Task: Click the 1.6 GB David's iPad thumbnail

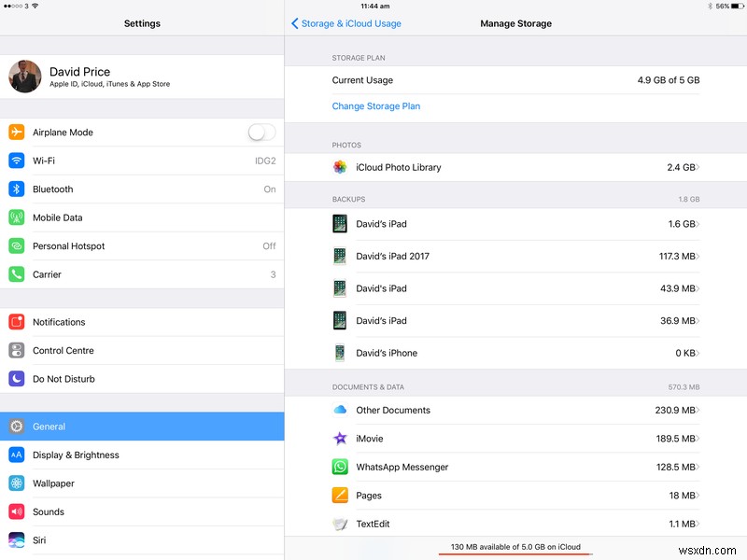Action: point(340,224)
